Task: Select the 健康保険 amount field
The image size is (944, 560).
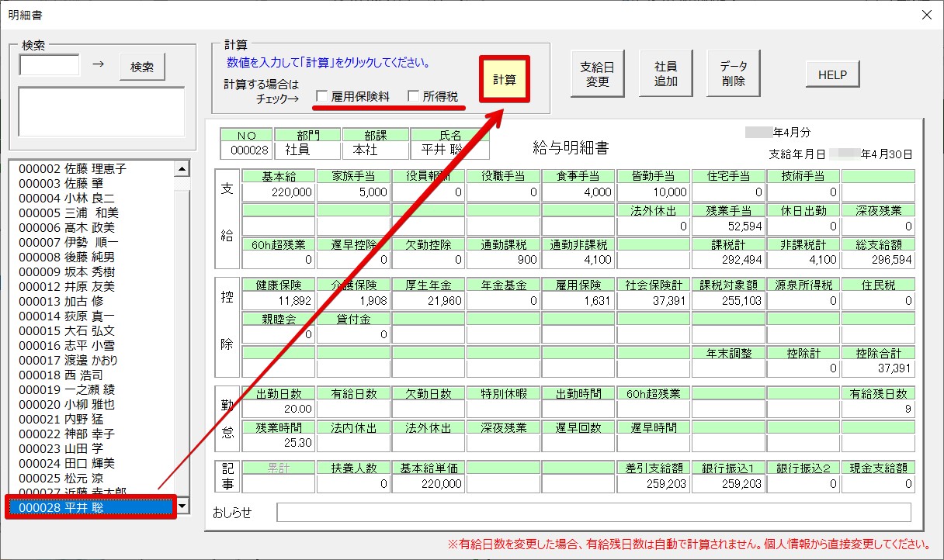Action: click(x=279, y=301)
